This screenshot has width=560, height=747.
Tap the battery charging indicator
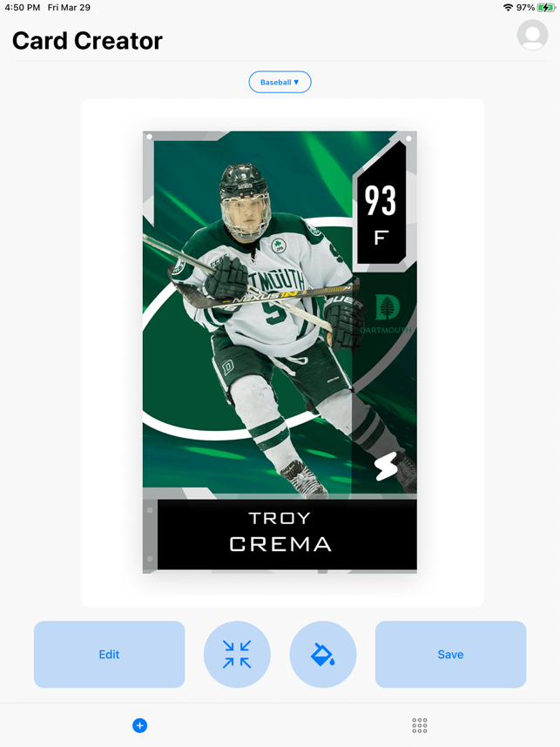(546, 8)
